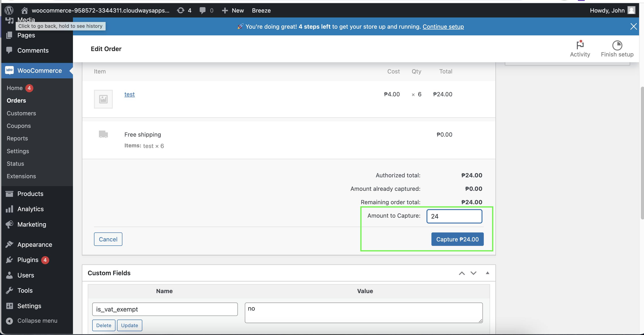Click the Cancel button
The height and width of the screenshot is (335, 644).
coord(108,239)
